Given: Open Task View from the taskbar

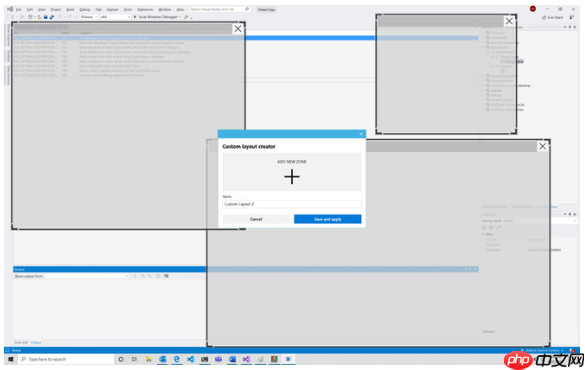Looking at the screenshot, I should (134, 359).
